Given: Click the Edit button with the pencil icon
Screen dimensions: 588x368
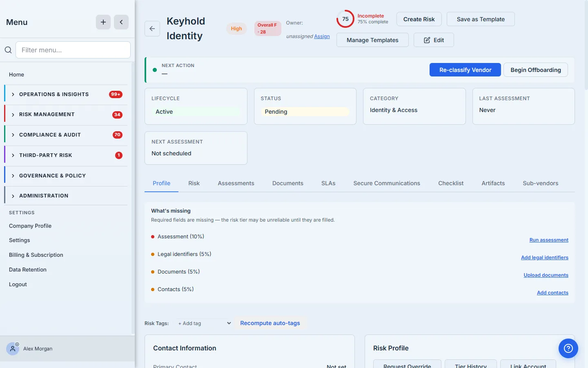Looking at the screenshot, I should 434,40.
